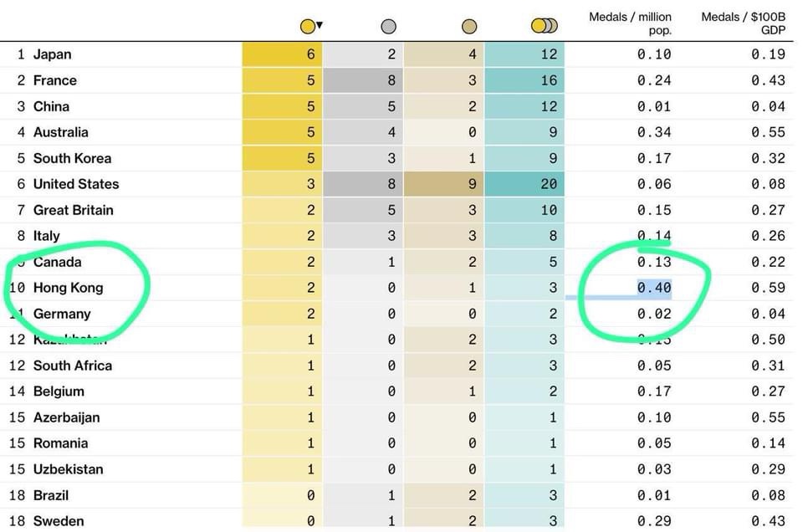
Task: Toggle the gold column sort arrow
Action: tap(320, 25)
